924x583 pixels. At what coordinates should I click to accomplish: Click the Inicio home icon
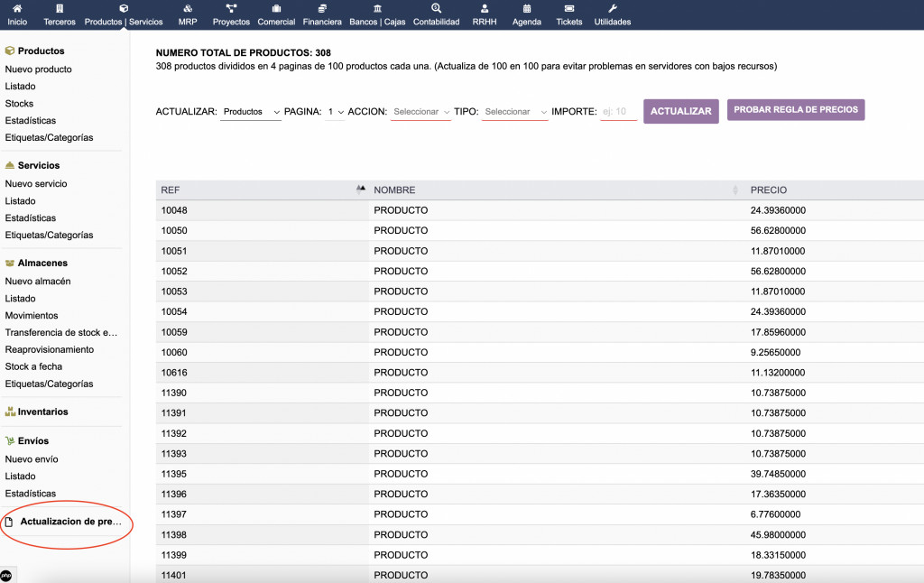[x=17, y=8]
